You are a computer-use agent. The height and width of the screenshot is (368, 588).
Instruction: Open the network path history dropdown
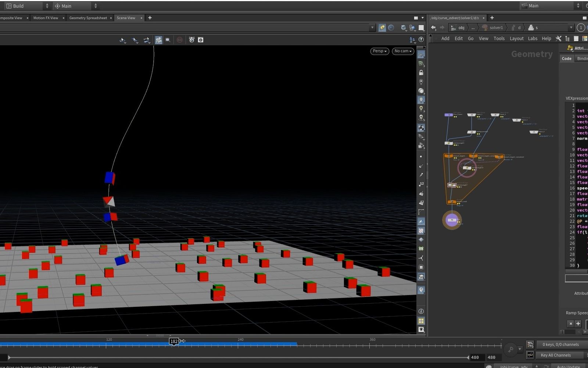click(571, 28)
